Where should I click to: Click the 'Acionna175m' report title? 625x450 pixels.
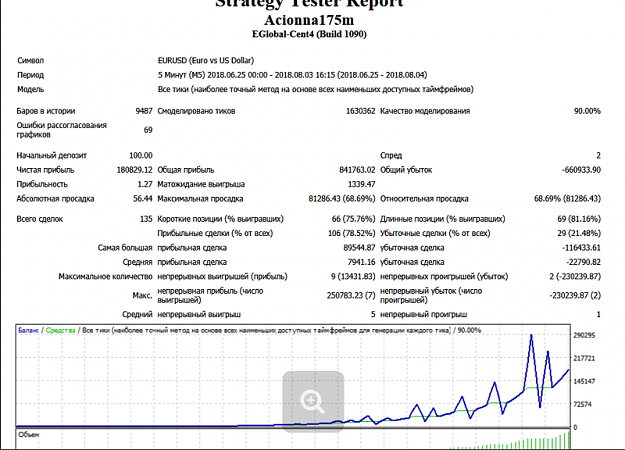coord(309,20)
